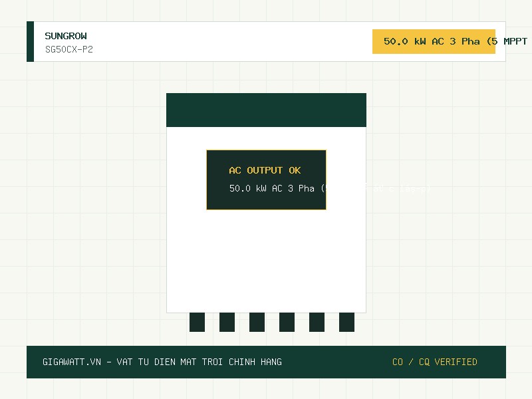Click the VAT TU DIEN MAT TROI slogan
The width and height of the screenshot is (532, 399).
click(170, 362)
